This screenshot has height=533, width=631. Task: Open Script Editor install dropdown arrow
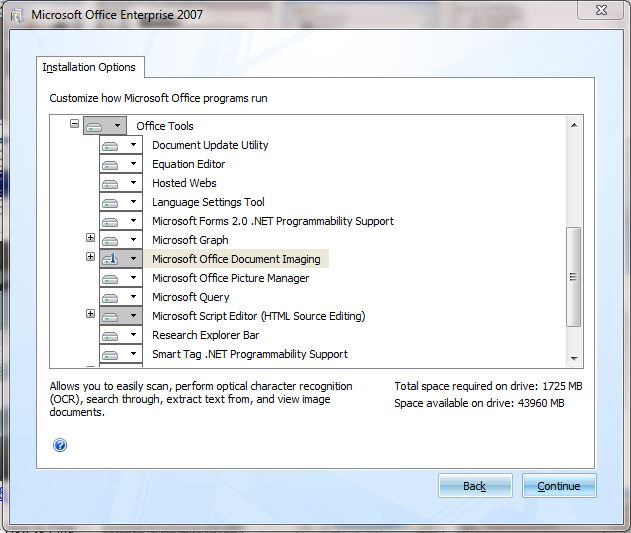coord(133,315)
